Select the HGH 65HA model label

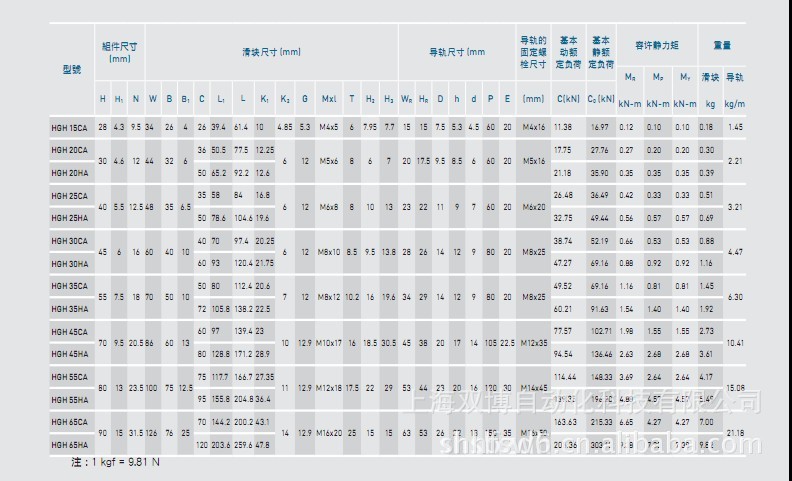click(x=68, y=443)
